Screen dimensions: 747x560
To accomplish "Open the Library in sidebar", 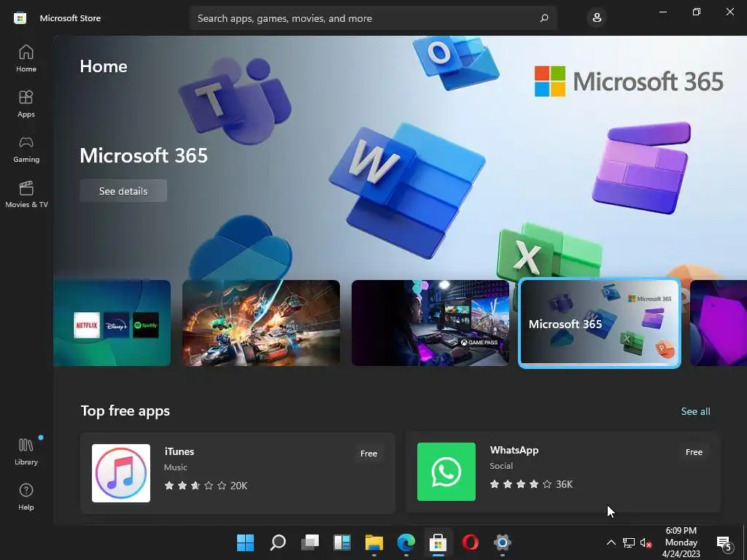I will [x=26, y=451].
